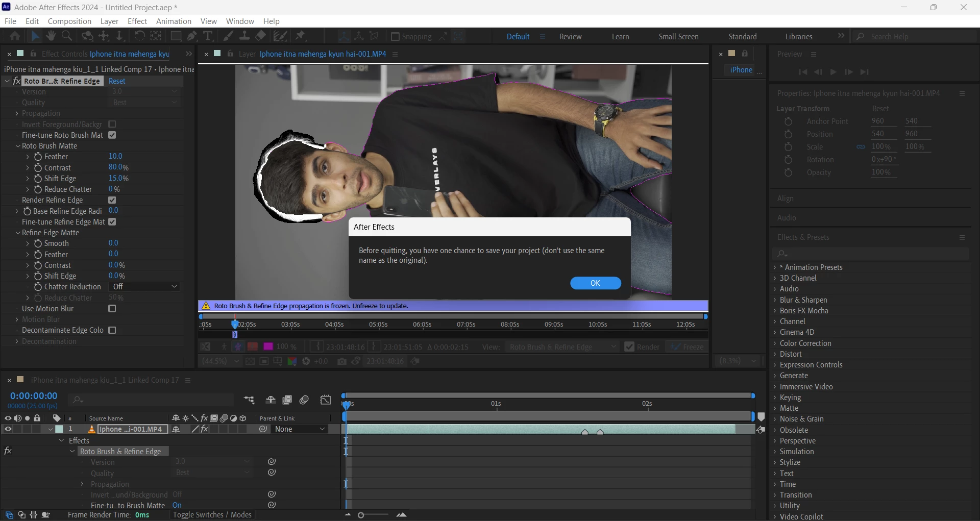Select the Roto Brush tool
Viewport: 980px width, 521px height.
pyautogui.click(x=280, y=36)
